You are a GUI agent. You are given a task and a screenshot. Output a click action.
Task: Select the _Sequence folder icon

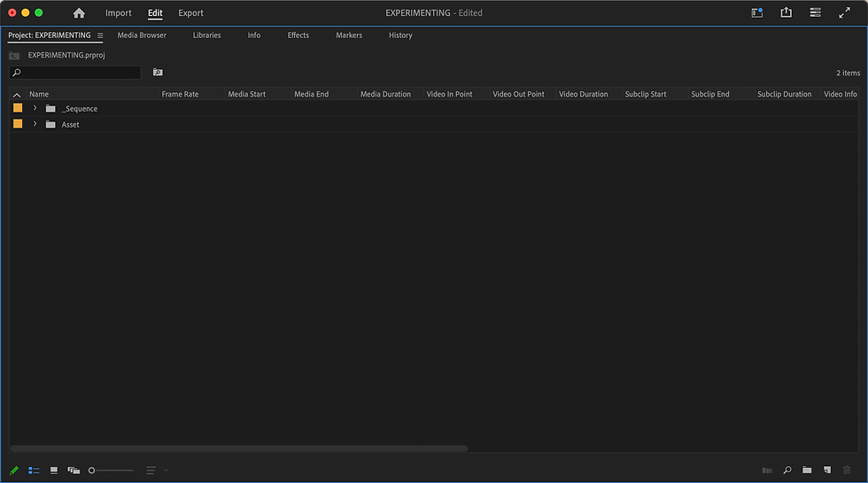(50, 108)
